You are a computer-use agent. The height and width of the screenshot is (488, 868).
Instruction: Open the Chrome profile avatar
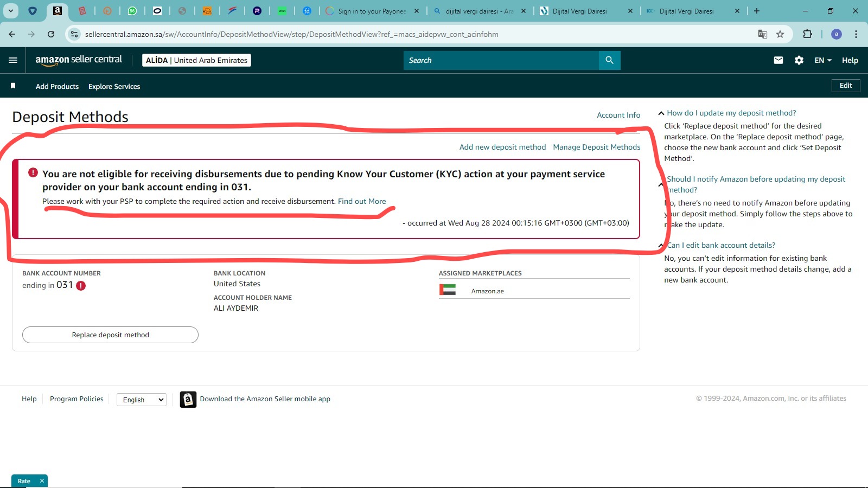pyautogui.click(x=837, y=34)
